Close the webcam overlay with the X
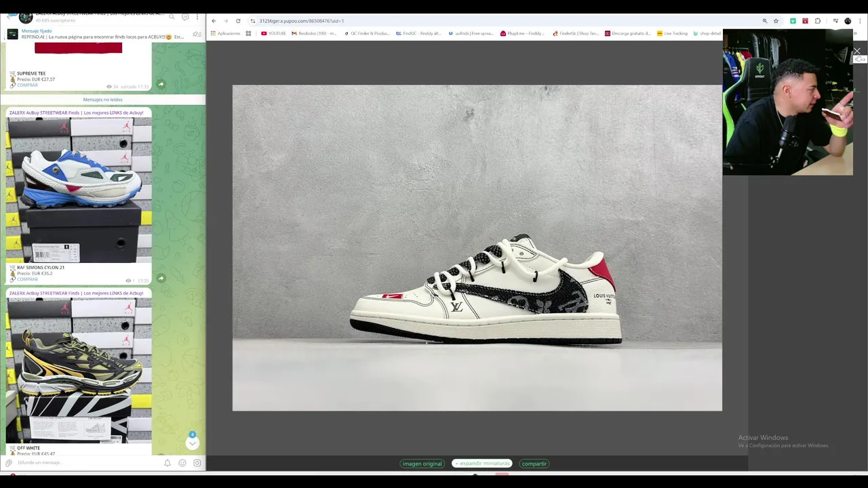The height and width of the screenshot is (488, 868). pyautogui.click(x=857, y=51)
